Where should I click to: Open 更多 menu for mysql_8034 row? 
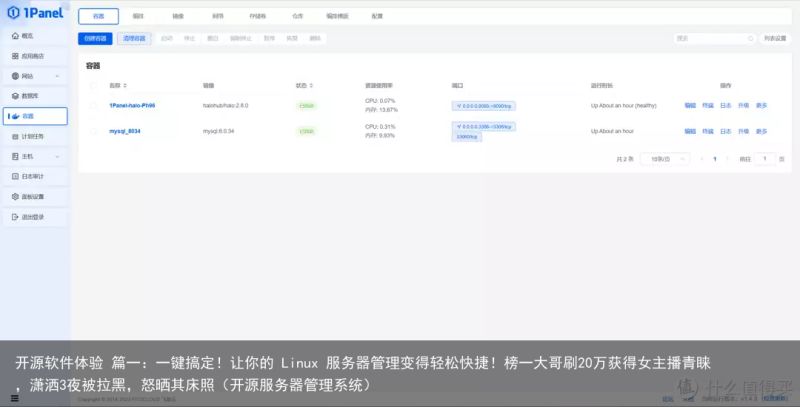[761, 131]
